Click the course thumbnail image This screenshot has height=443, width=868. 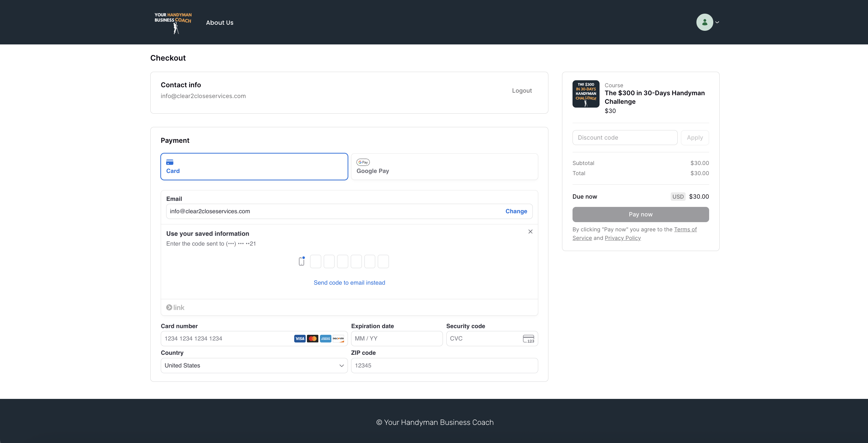coord(586,94)
